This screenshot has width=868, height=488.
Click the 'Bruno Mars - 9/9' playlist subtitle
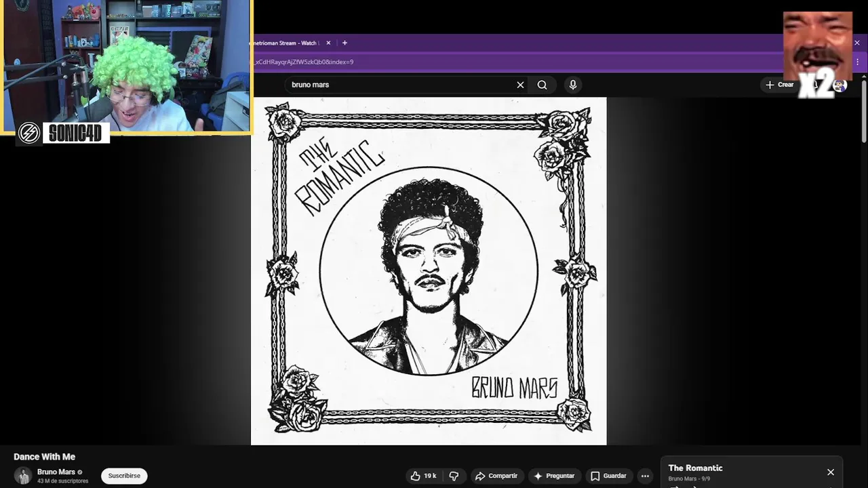tap(689, 479)
